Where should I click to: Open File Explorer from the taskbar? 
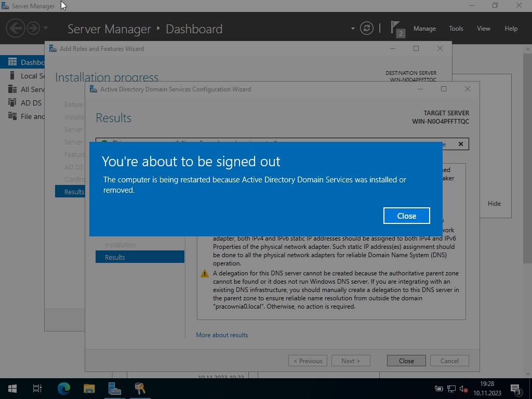point(89,389)
